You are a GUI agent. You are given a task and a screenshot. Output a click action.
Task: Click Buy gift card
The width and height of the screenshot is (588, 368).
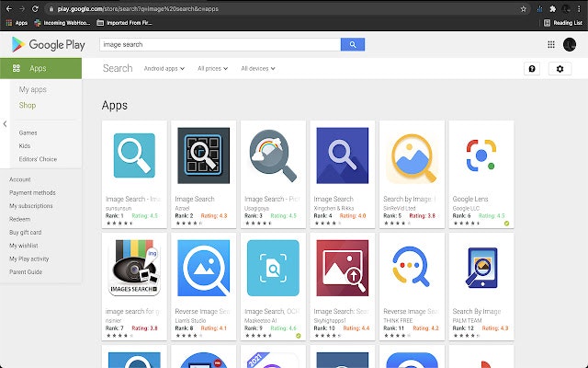[x=26, y=233]
